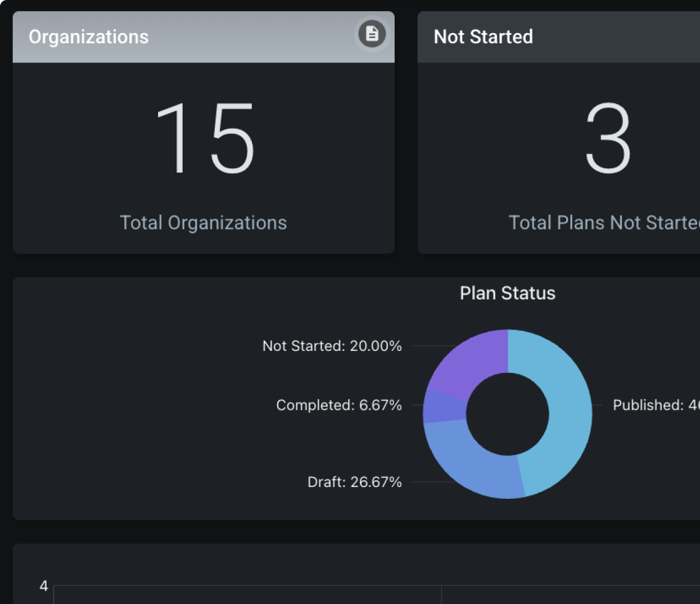
Task: Select the Draft: 26.67% chart label
Action: [354, 482]
